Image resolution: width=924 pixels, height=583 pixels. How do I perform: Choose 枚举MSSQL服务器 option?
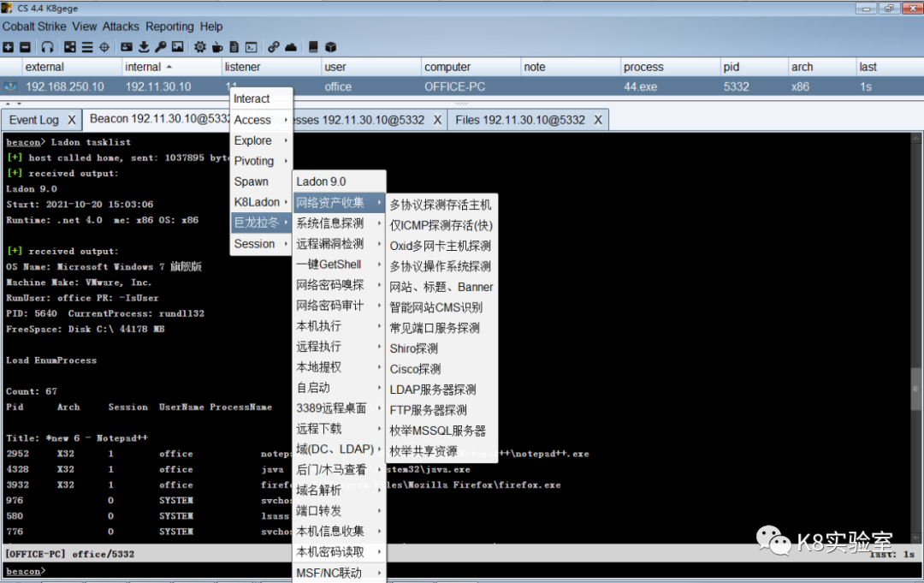tap(442, 431)
